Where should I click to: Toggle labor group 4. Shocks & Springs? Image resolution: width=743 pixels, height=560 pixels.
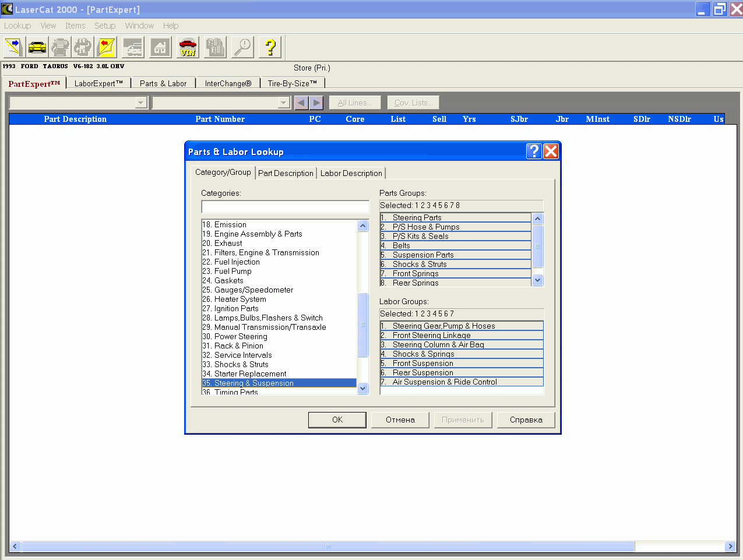(462, 354)
